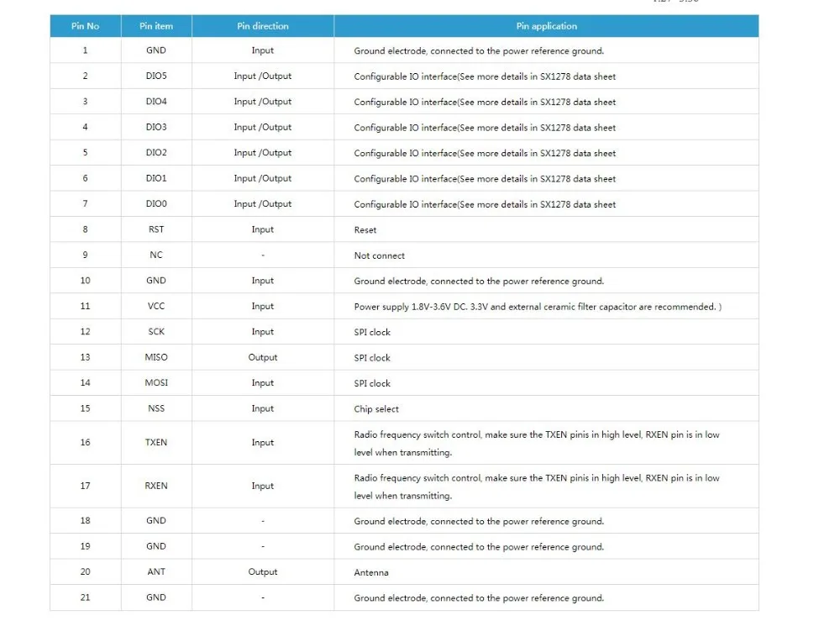Viewport: 840px width, 621px height.
Task: Click the power supply 1.8V-3.6V description
Action: click(538, 307)
